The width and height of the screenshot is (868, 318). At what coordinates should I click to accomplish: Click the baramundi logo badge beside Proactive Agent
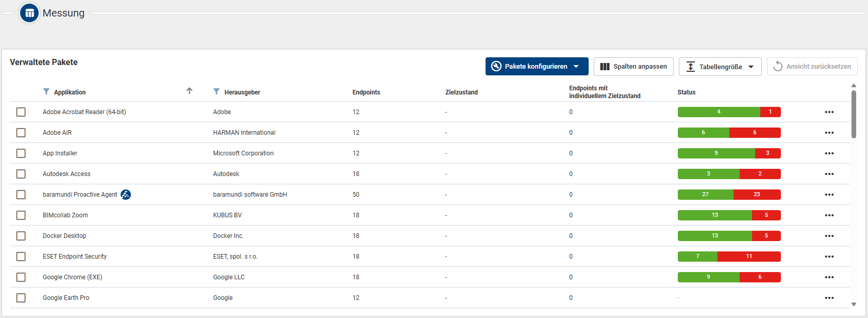click(x=126, y=195)
